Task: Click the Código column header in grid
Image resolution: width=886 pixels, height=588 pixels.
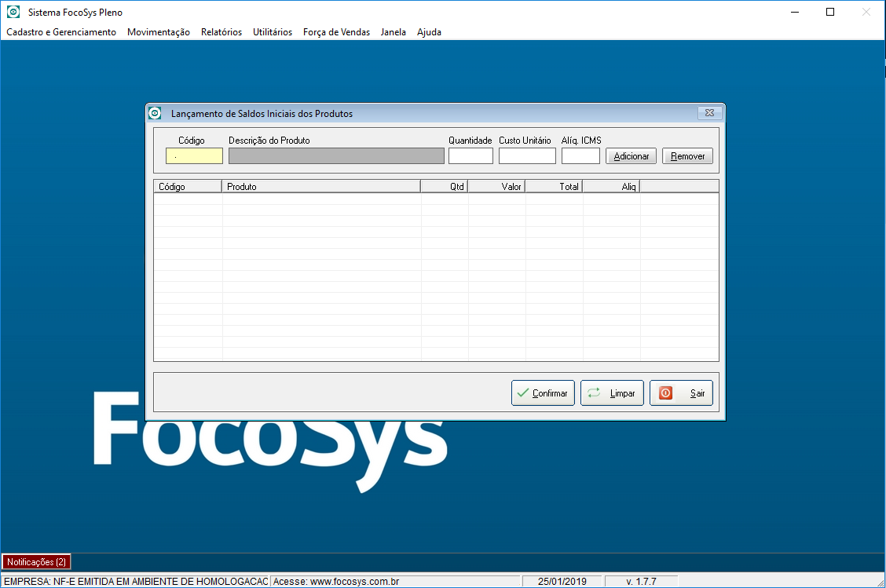Action: [x=188, y=186]
